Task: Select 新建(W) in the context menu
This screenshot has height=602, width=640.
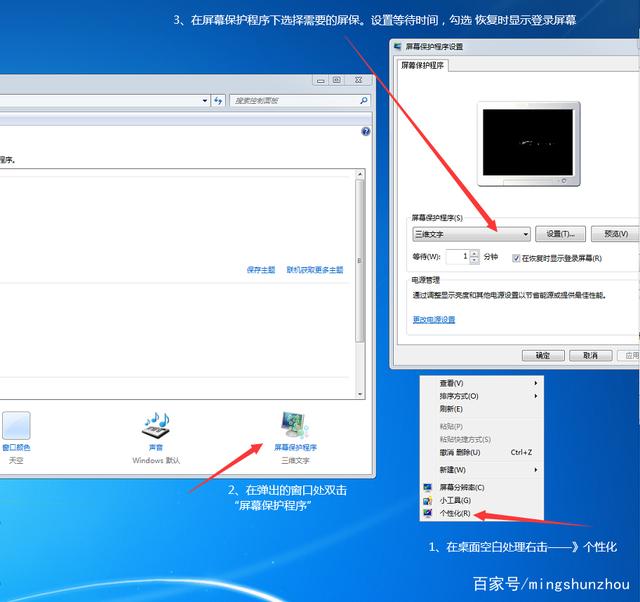Action: click(482, 470)
